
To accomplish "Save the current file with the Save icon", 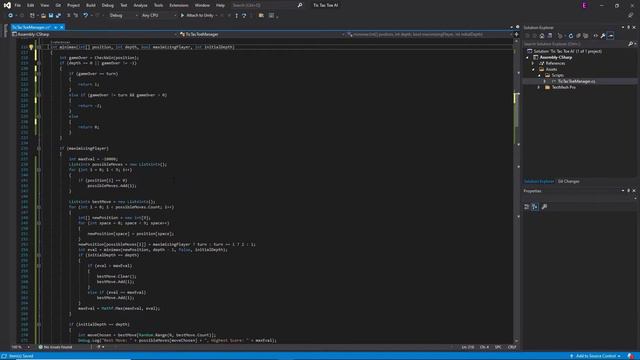I will tap(51, 16).
